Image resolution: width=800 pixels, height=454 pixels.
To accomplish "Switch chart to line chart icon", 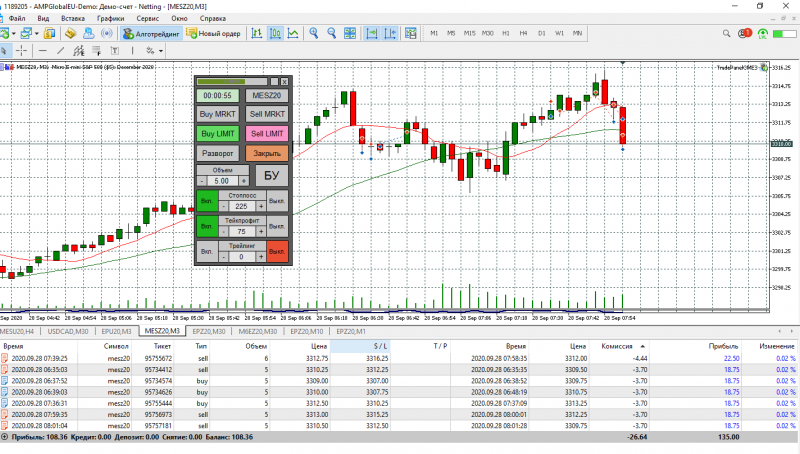I will 293,33.
